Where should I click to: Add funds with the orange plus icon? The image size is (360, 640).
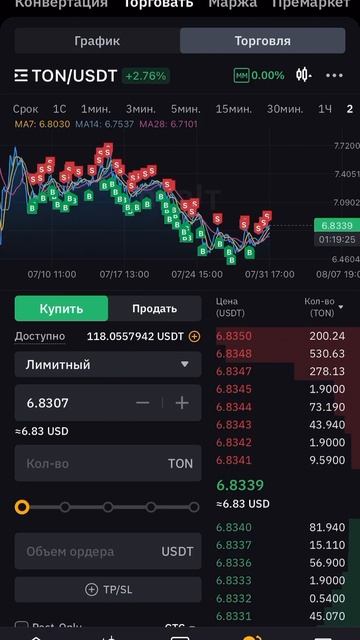pos(195,337)
